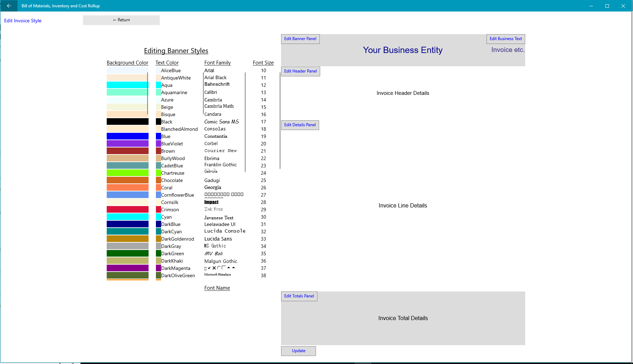
Task: Minimize the application window
Action: [591, 6]
